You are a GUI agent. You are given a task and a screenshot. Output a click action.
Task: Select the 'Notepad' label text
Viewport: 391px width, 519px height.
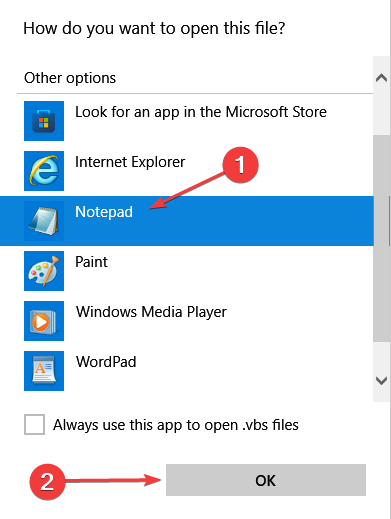104,212
